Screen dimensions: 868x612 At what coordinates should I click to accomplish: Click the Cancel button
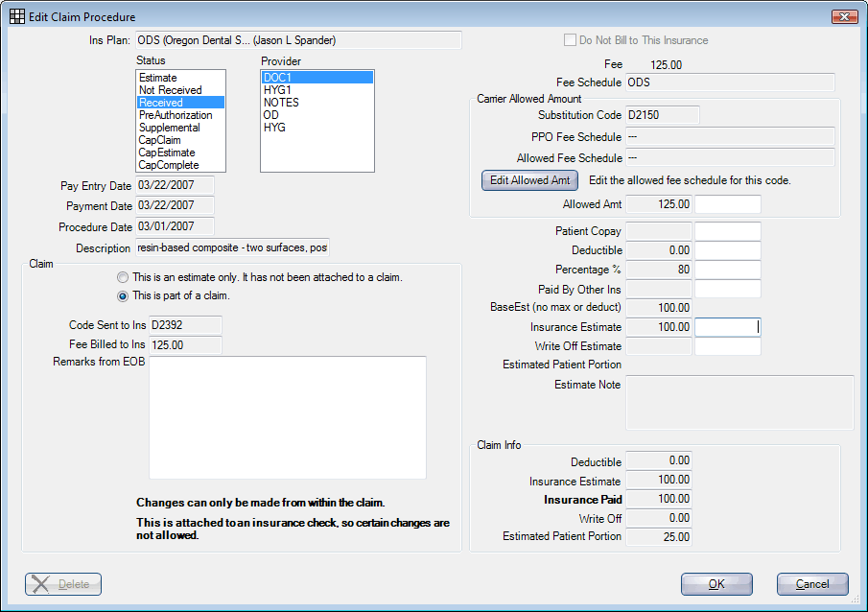click(812, 584)
